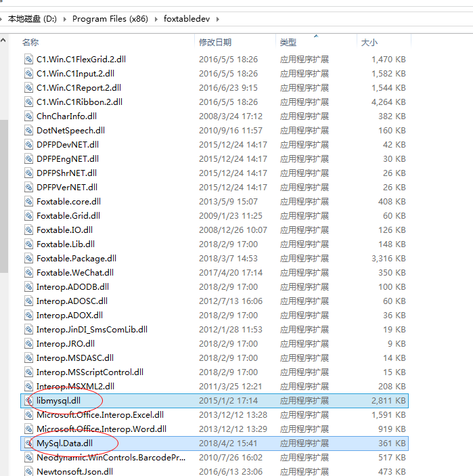This screenshot has width=473, height=476.
Task: Click the 2013/5/9 15:07 date of Foxtable.core.dll
Action: tap(228, 201)
